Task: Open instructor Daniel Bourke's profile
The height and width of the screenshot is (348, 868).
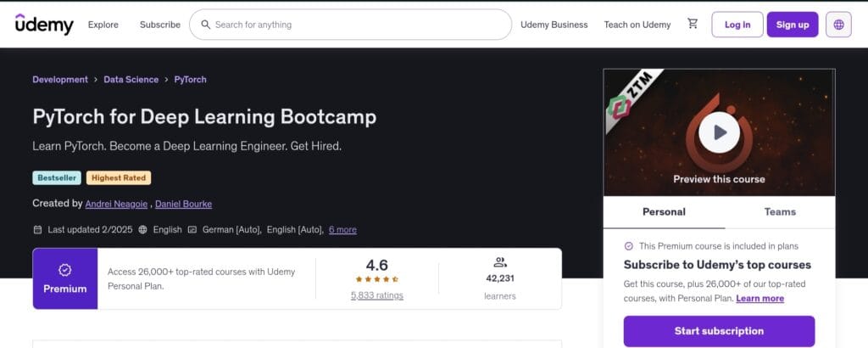Action: pos(183,204)
